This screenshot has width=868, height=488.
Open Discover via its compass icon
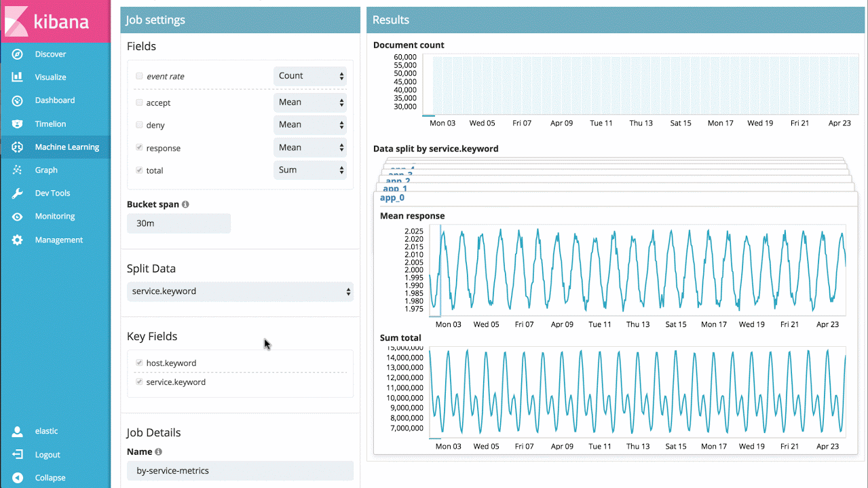[18, 54]
